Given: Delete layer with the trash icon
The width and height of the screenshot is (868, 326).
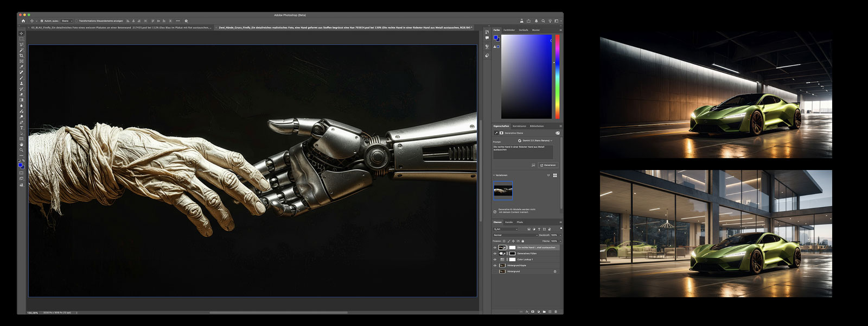Looking at the screenshot, I should [x=555, y=312].
